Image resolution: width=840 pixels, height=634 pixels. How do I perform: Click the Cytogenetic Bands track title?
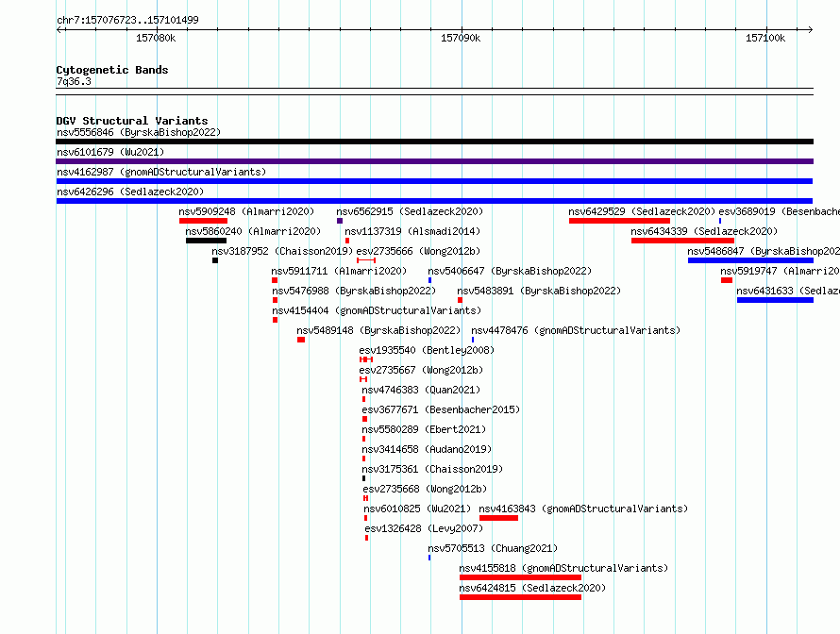[x=112, y=70]
